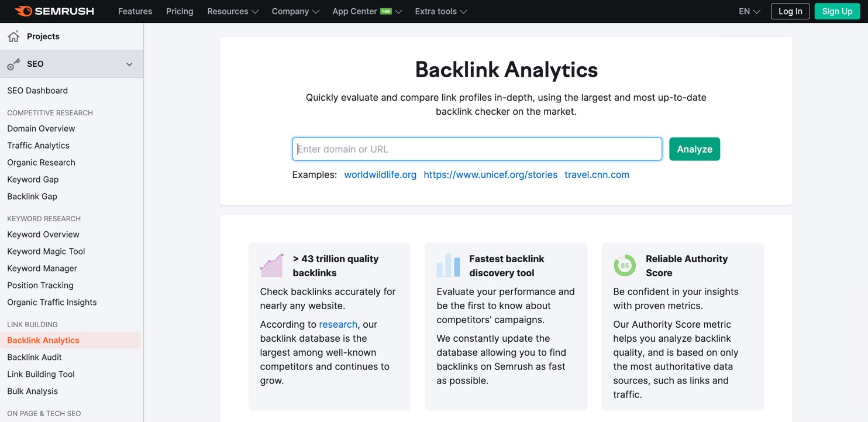Click the Semrush logo
The width and height of the screenshot is (868, 422).
[54, 11]
